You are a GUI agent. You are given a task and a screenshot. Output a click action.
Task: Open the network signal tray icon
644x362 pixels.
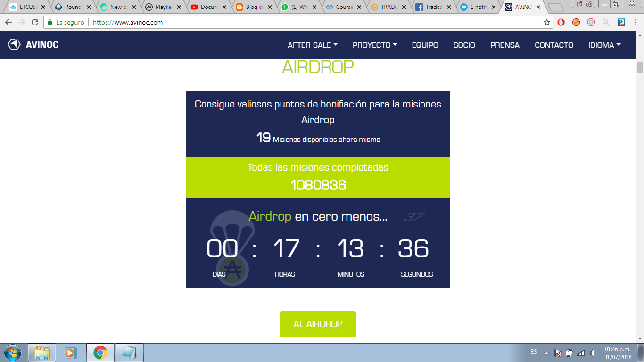(x=581, y=353)
